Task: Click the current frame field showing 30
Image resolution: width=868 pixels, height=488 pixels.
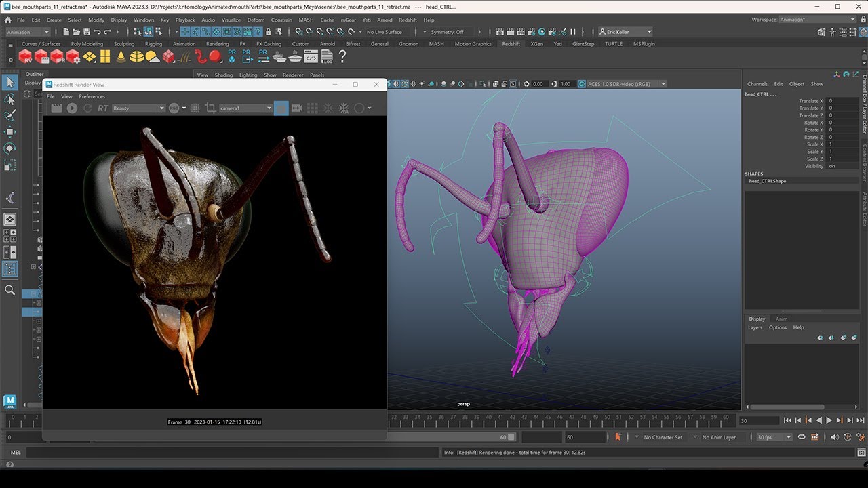Action: [759, 420]
